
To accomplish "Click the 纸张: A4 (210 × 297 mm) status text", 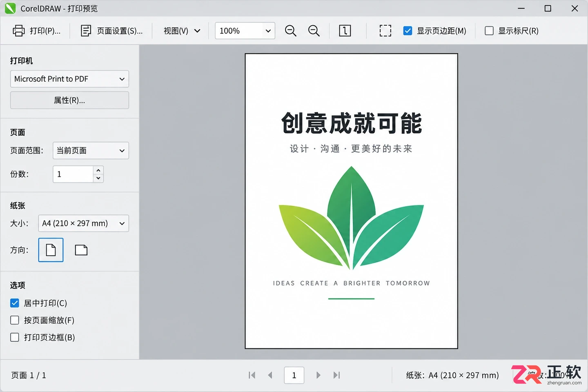I will tap(452, 375).
